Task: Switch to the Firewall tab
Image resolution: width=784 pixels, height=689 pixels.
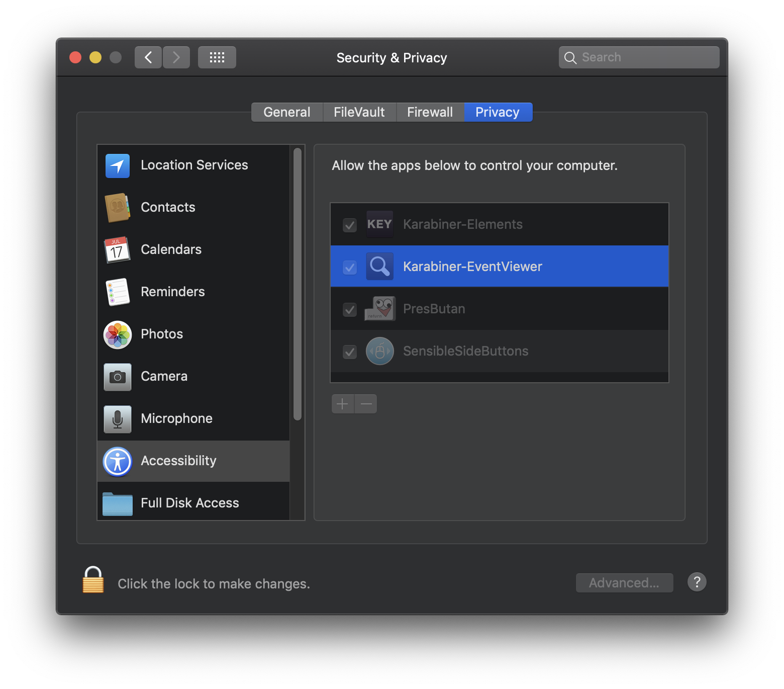Action: tap(430, 112)
